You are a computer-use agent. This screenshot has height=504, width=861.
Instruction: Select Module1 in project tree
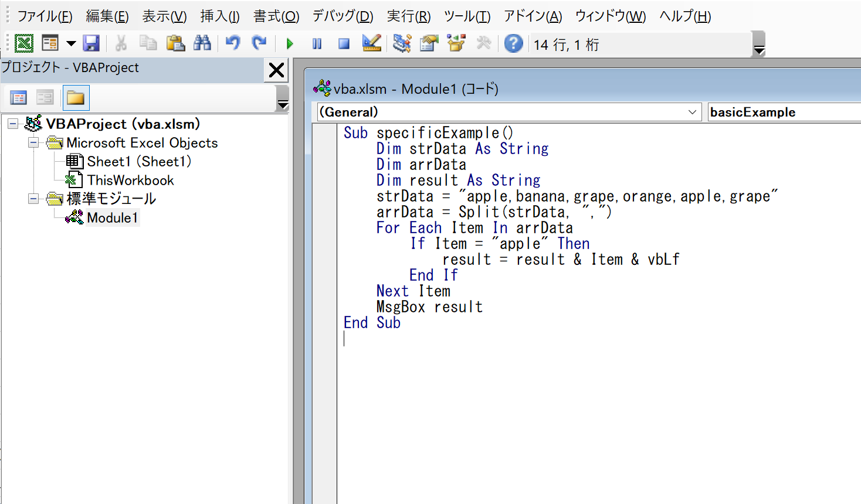coord(113,217)
